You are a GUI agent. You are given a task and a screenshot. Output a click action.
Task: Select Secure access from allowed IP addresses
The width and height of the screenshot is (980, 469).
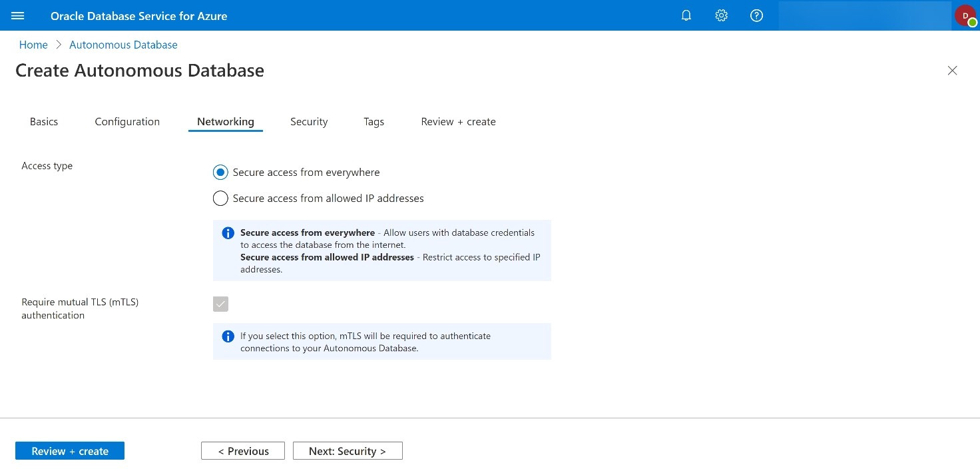[x=220, y=199]
